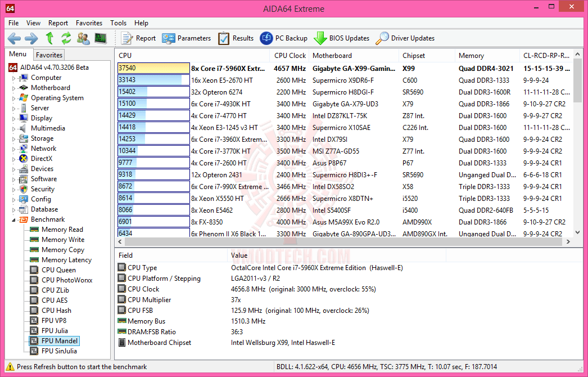The height and width of the screenshot is (377, 588).
Task: Expand the Operating System tree node
Action: point(14,98)
